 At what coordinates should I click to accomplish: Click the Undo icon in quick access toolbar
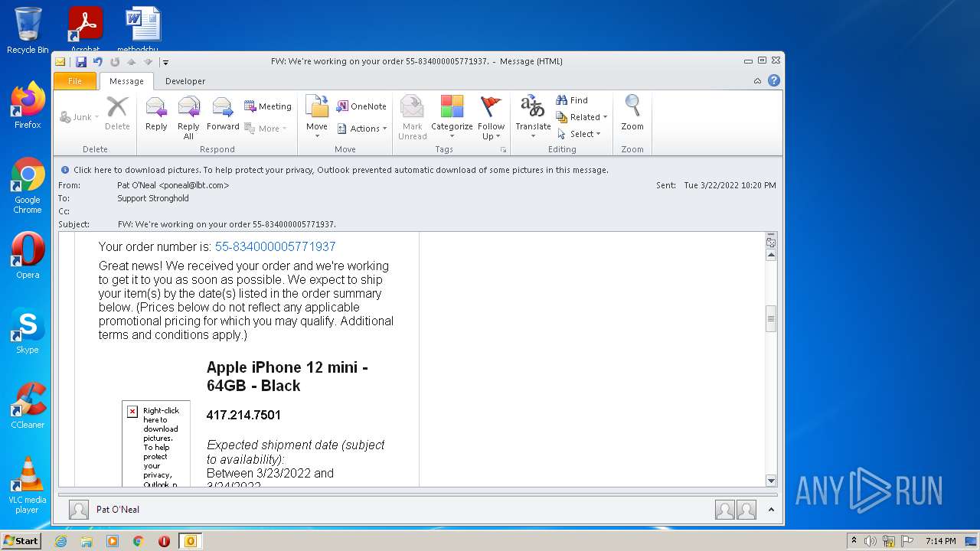point(98,62)
